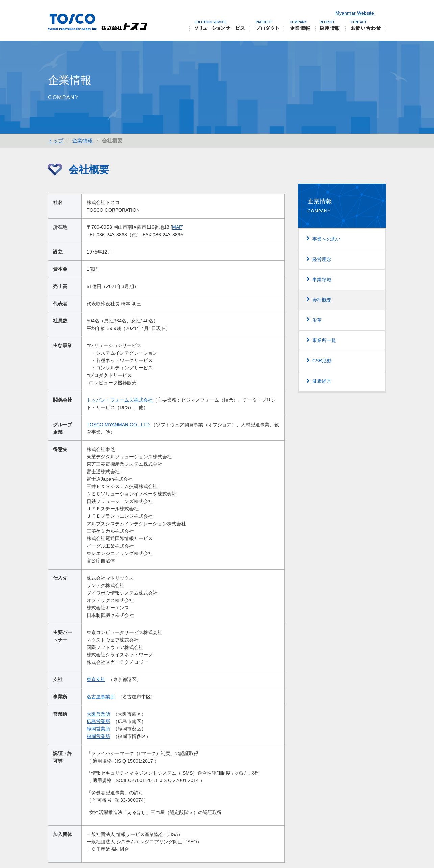Viewport: 434px width, 868px height.
Task: Click the text 504名（男性364名、女性140名）
Action: [122, 321]
